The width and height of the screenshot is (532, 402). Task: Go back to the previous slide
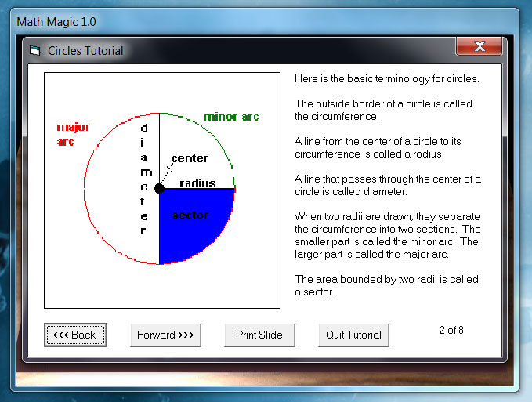(x=75, y=335)
